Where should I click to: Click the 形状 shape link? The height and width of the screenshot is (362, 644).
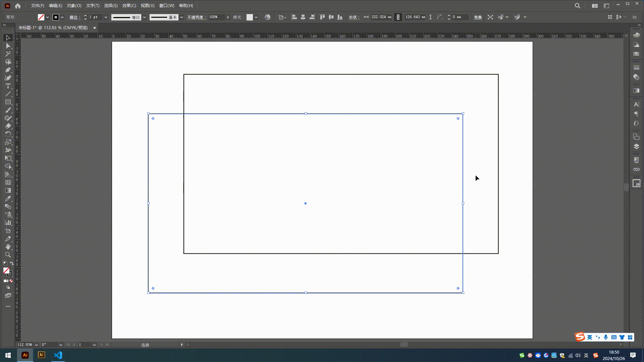[354, 17]
